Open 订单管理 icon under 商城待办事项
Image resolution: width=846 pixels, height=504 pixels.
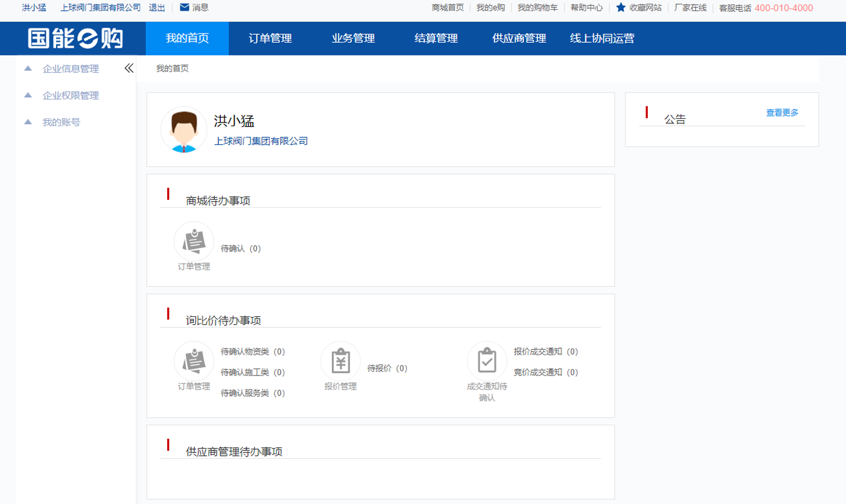click(x=194, y=241)
